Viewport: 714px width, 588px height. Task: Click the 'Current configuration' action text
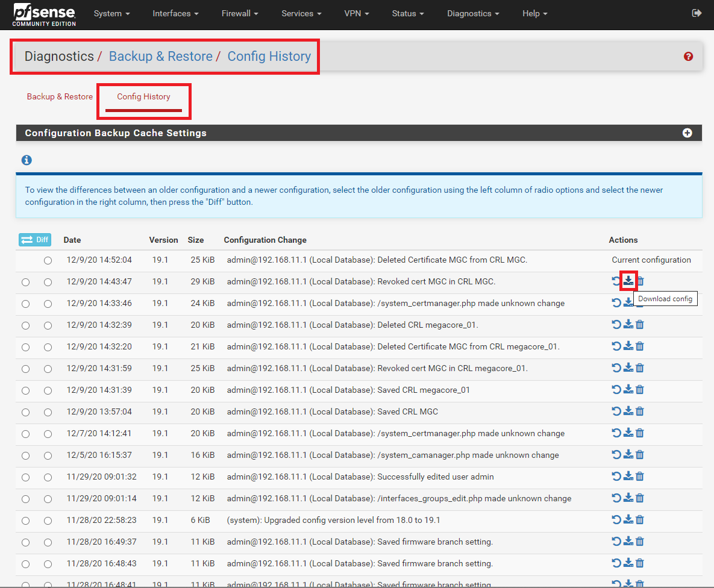click(x=651, y=260)
